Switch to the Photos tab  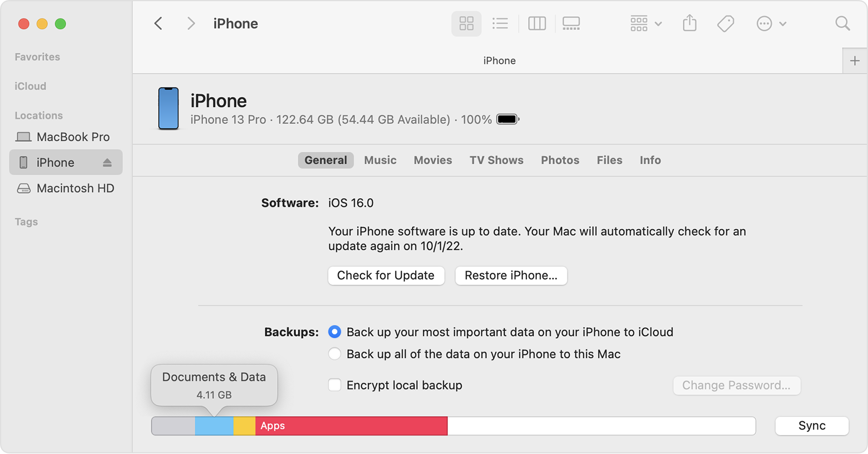[x=560, y=160]
